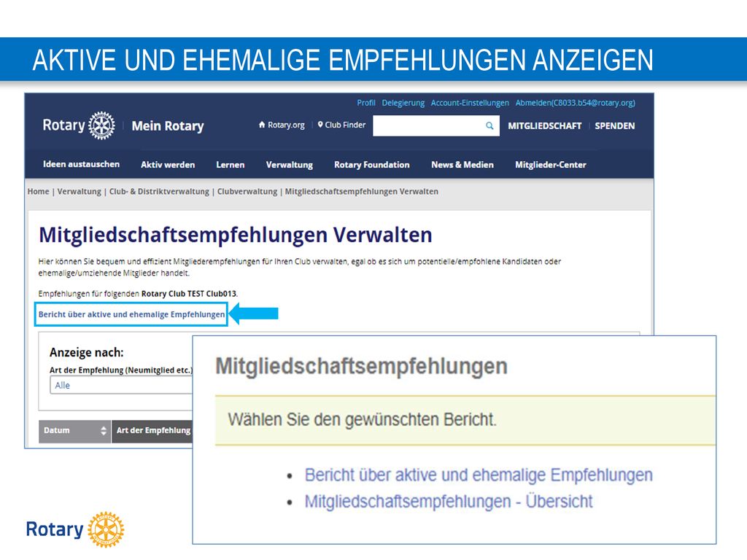Open the Club Finder link
This screenshot has height=560, width=747.
(341, 125)
